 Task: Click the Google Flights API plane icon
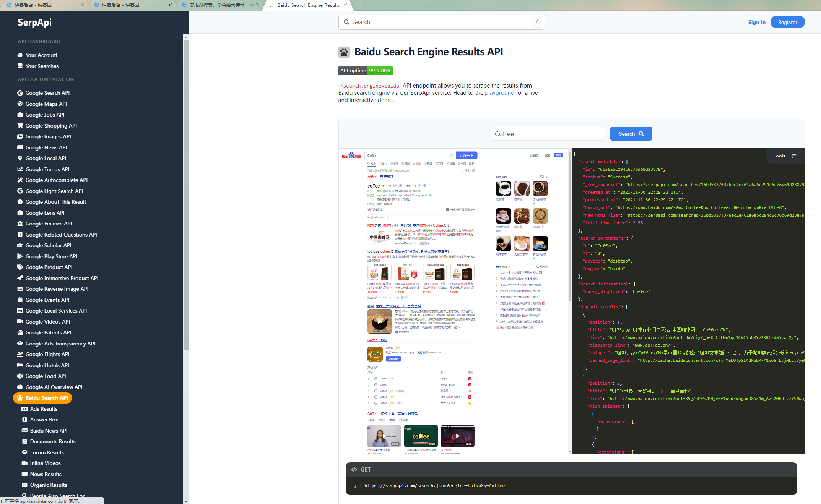(20, 354)
